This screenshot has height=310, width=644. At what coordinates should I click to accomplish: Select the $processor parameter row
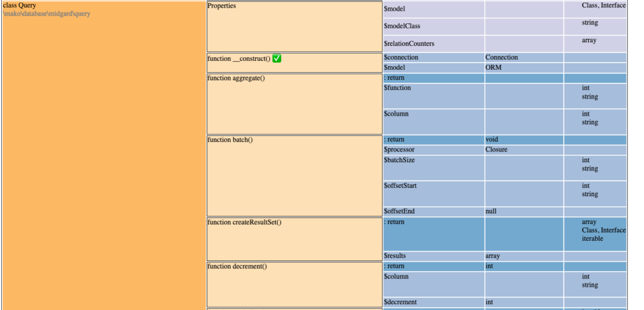(401, 150)
